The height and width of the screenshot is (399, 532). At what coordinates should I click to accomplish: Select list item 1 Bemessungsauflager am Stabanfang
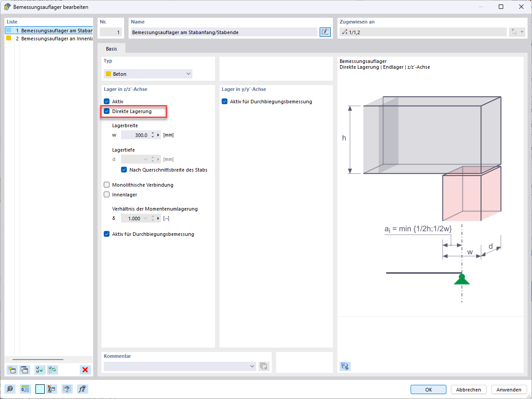[x=49, y=31]
